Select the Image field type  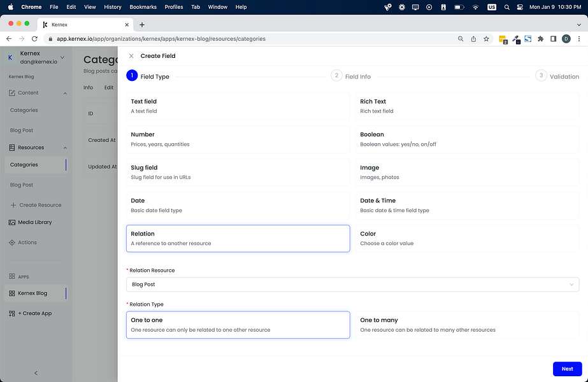tap(467, 172)
